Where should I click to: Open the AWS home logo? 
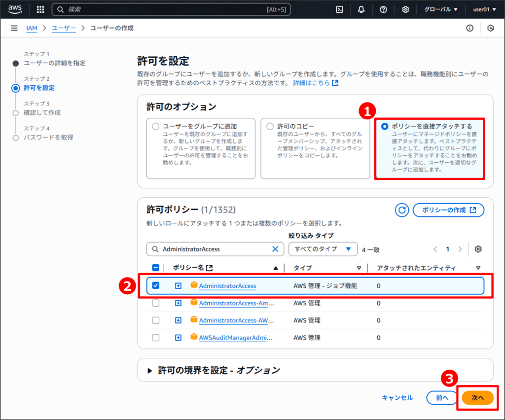[15, 9]
